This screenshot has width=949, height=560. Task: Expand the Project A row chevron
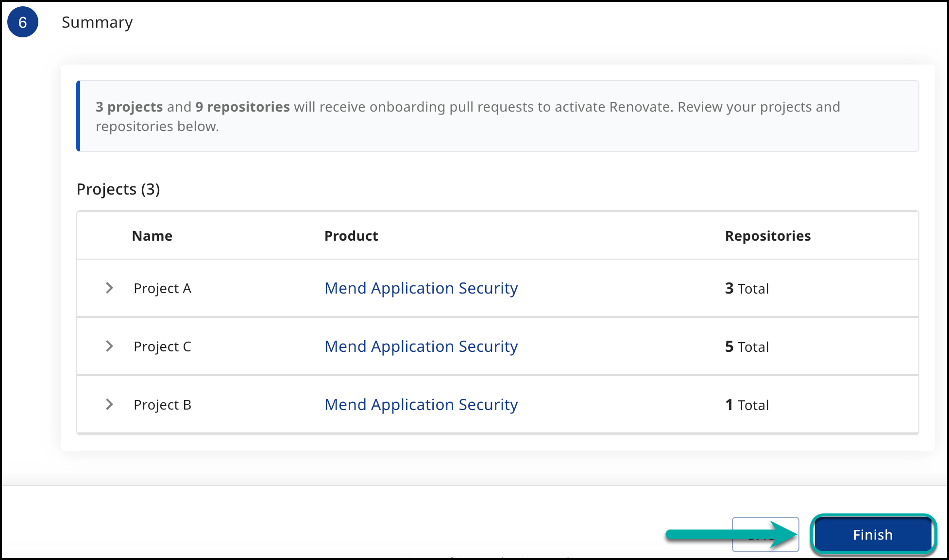[109, 288]
